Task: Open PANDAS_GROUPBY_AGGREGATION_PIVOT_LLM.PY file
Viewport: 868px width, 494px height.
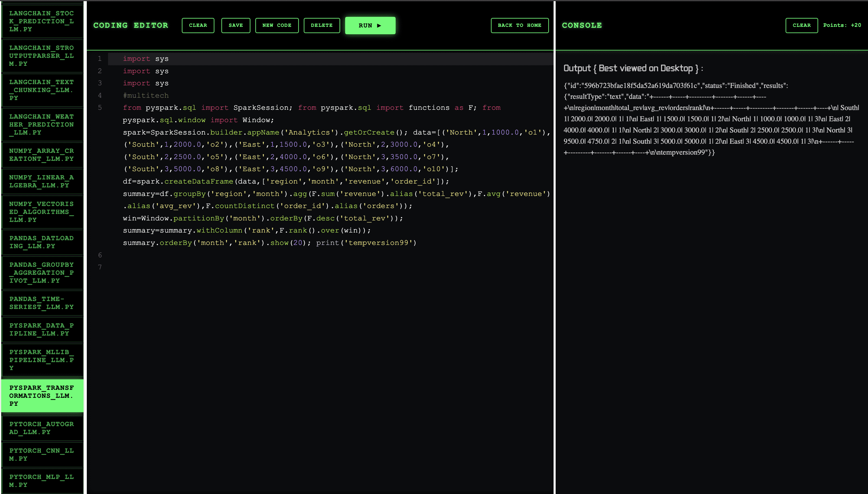Action: pos(42,272)
